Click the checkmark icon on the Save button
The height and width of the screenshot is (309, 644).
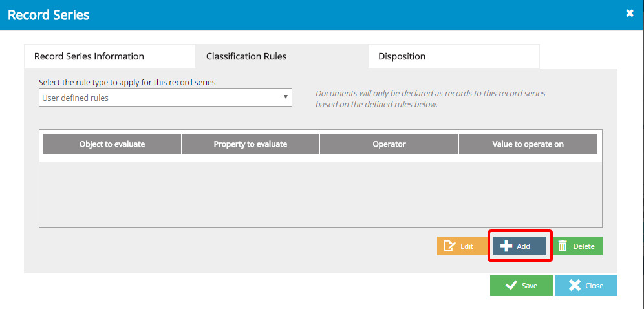click(511, 286)
